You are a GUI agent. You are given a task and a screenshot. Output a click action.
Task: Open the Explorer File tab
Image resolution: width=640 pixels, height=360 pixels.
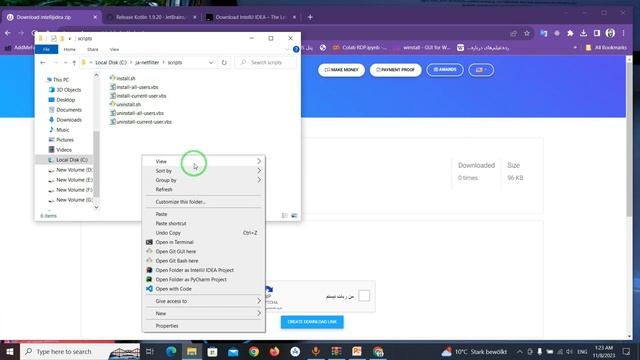(x=47, y=49)
